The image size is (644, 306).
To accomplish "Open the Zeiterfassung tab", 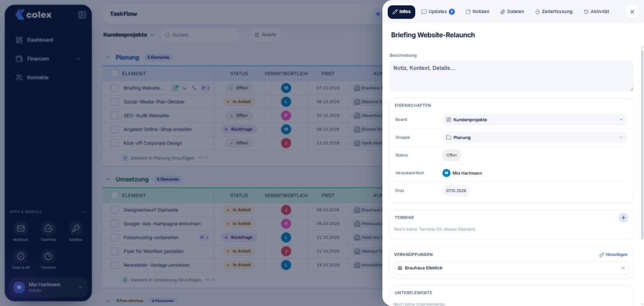I will pyautogui.click(x=554, y=12).
